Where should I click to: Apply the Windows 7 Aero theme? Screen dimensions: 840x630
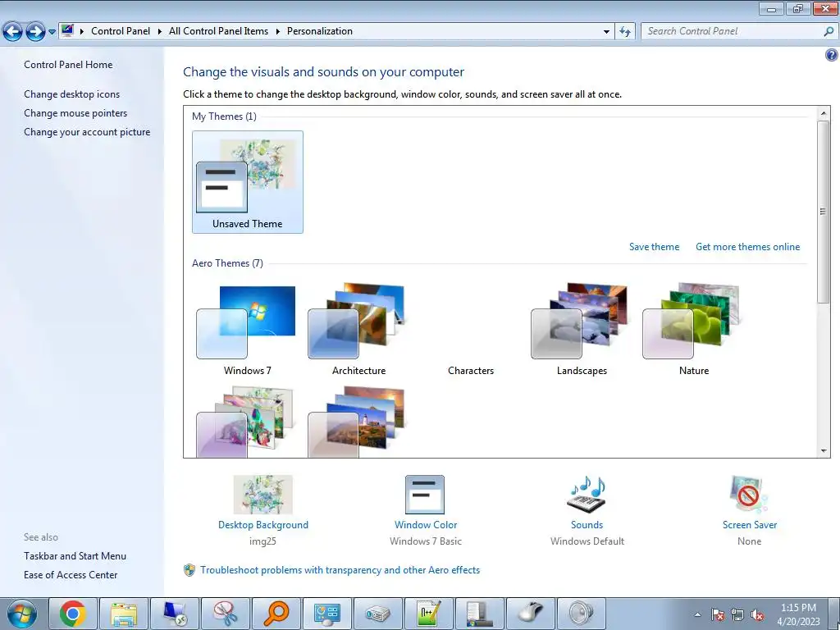pos(247,331)
